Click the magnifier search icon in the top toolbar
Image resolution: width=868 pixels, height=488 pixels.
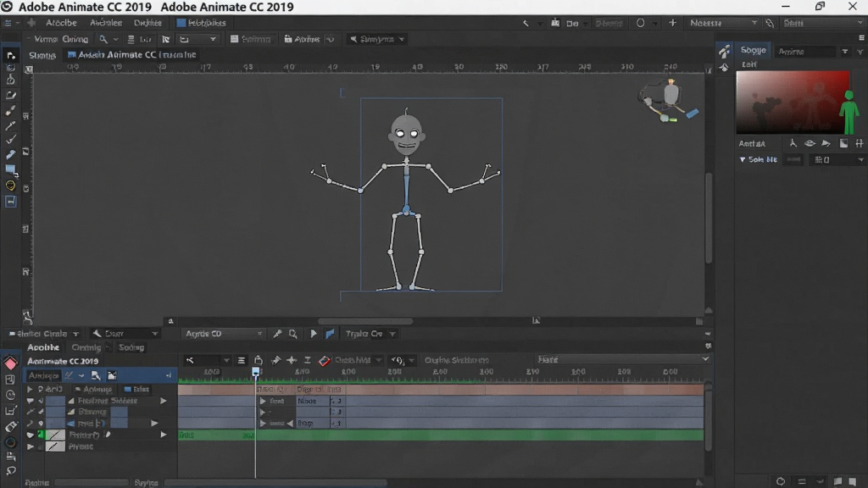coord(103,39)
